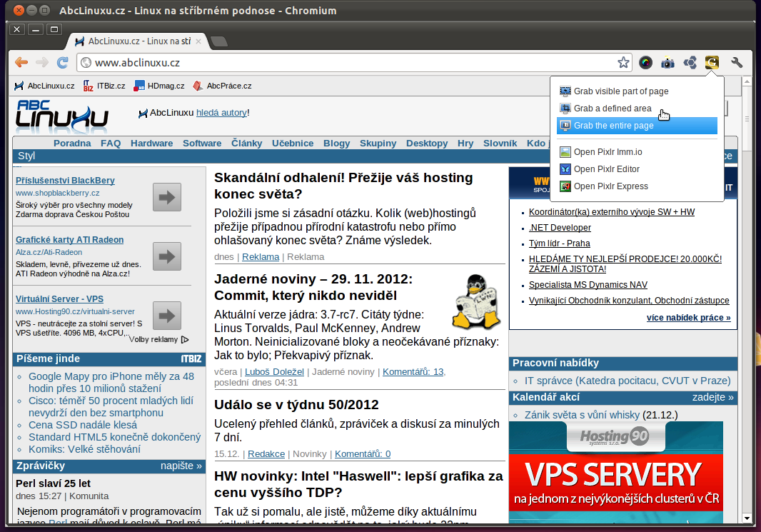
Task: Open 'Cena SSD nadále klesá' article
Action: click(83, 425)
